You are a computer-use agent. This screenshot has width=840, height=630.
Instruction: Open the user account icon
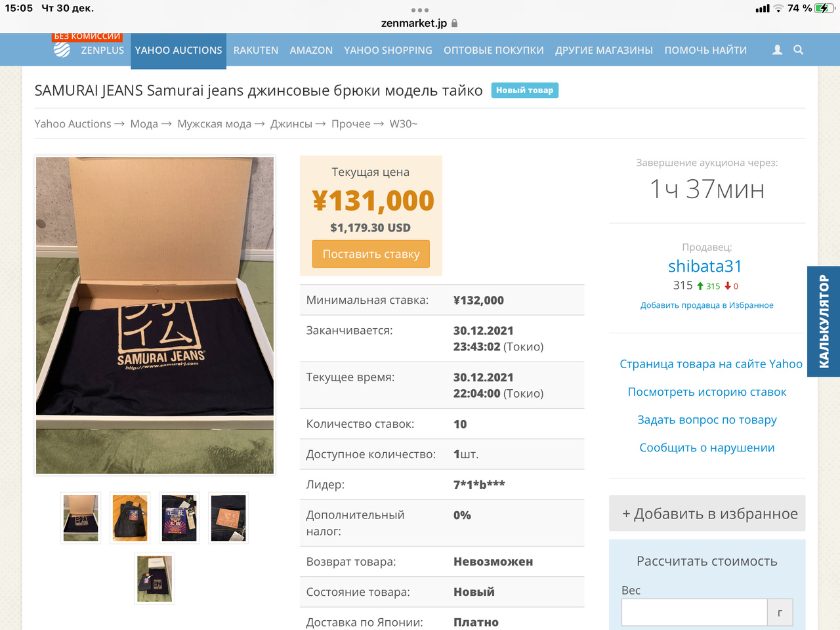point(778,50)
